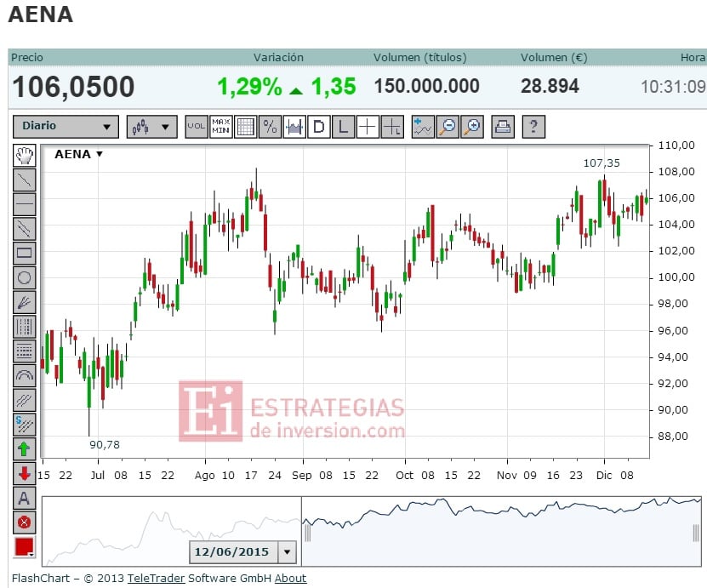
Task: Click the add indicator icon
Action: [x=423, y=127]
